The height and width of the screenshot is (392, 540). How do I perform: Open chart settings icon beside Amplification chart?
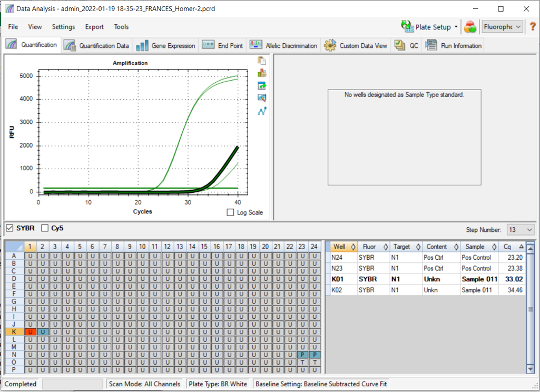[x=261, y=73]
